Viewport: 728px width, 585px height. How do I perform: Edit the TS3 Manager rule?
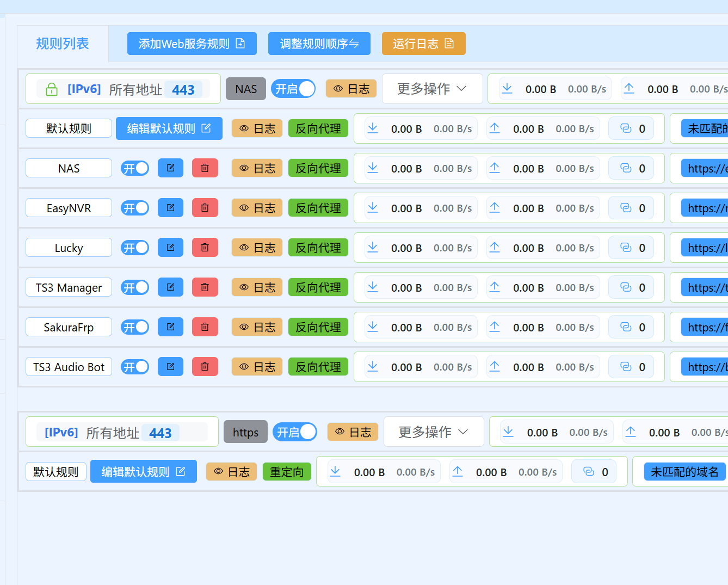170,287
